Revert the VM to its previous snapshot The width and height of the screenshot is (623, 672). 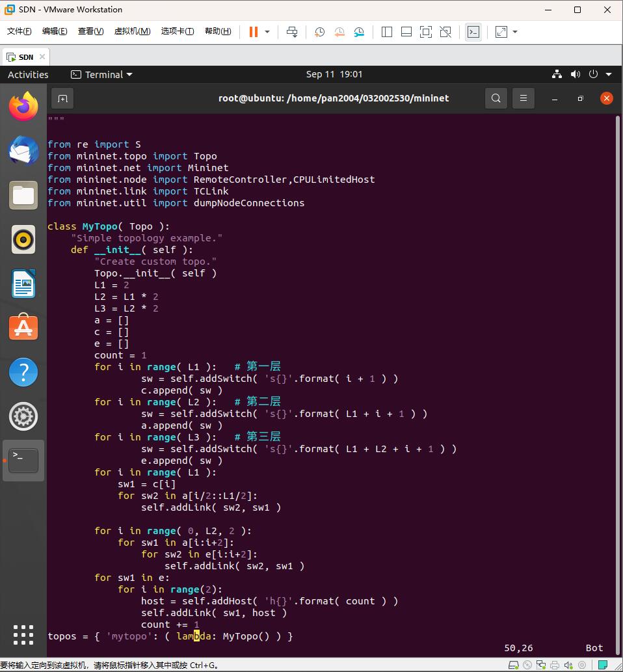click(339, 32)
